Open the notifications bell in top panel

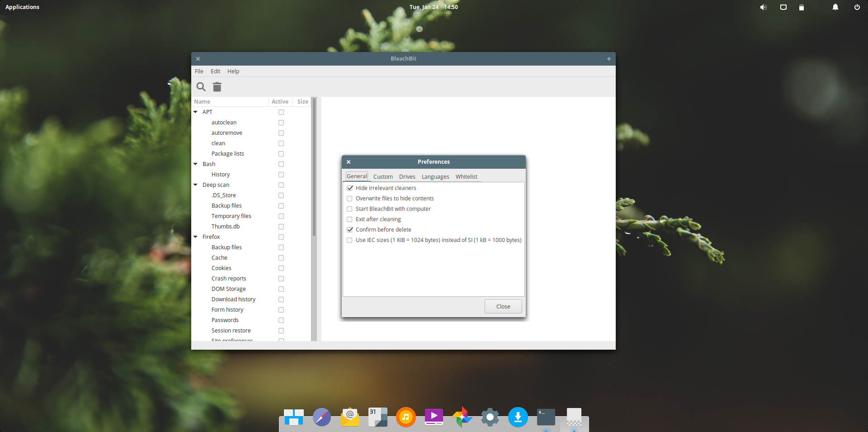tap(835, 7)
